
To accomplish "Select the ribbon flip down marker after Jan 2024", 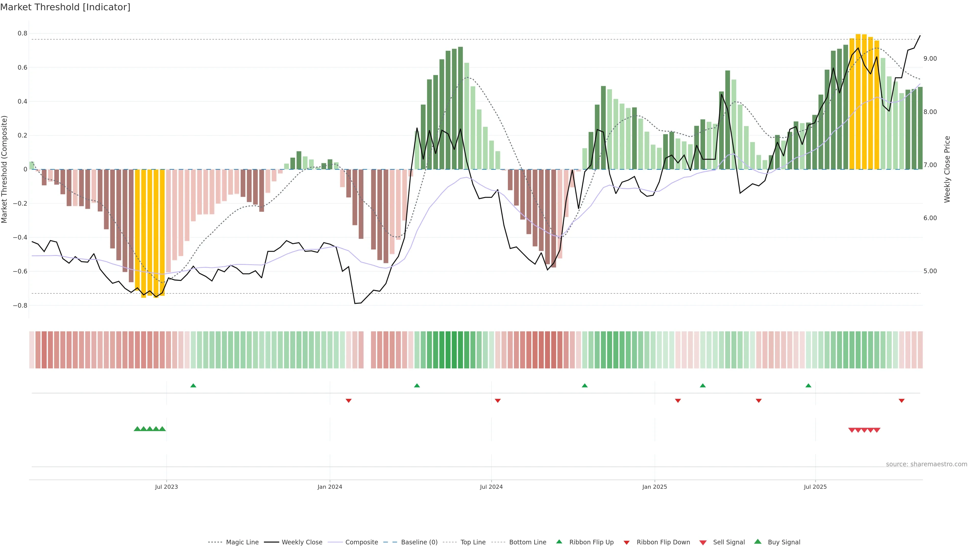I will 348,400.
